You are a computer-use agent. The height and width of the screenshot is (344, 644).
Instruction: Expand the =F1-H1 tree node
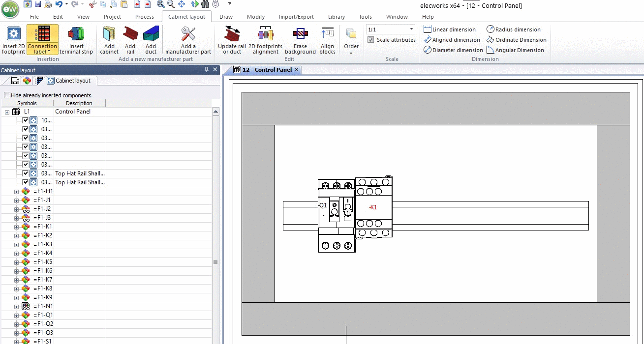click(16, 191)
